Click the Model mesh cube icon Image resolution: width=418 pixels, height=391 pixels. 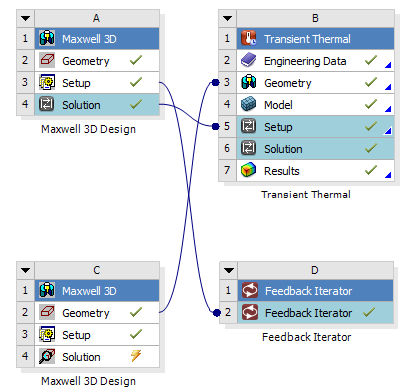tap(249, 105)
